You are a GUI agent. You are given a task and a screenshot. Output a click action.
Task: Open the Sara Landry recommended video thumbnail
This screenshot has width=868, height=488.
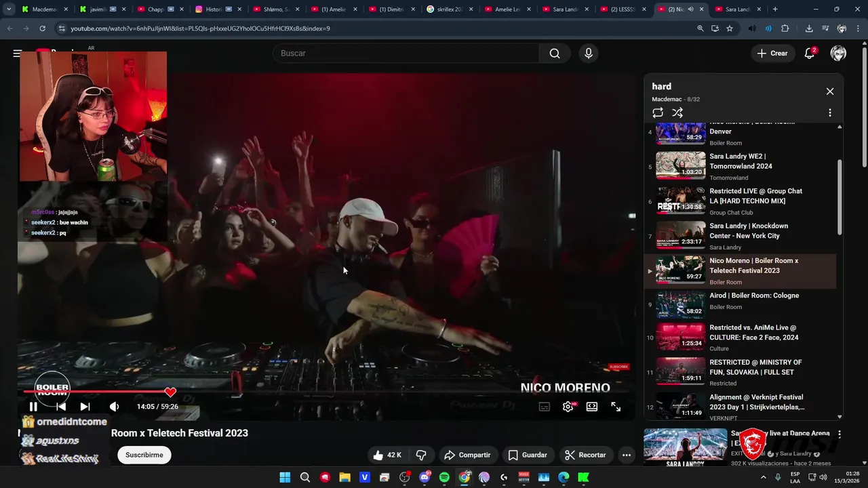tap(685, 447)
